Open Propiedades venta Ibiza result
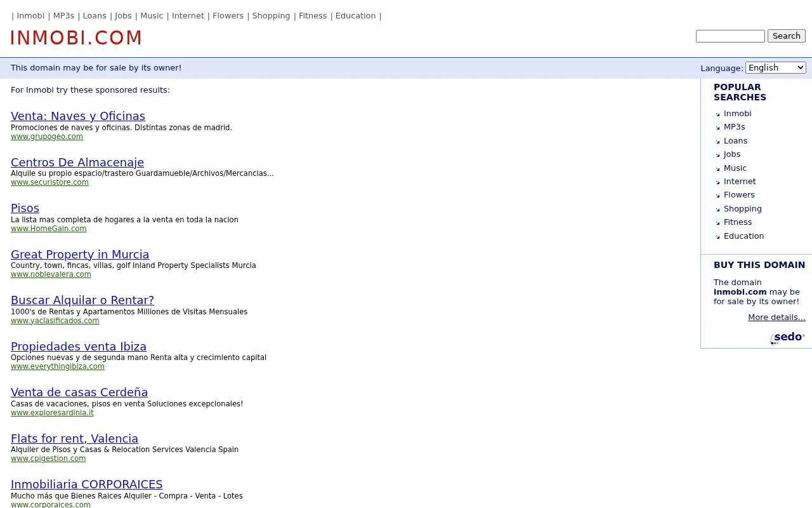 coord(79,347)
